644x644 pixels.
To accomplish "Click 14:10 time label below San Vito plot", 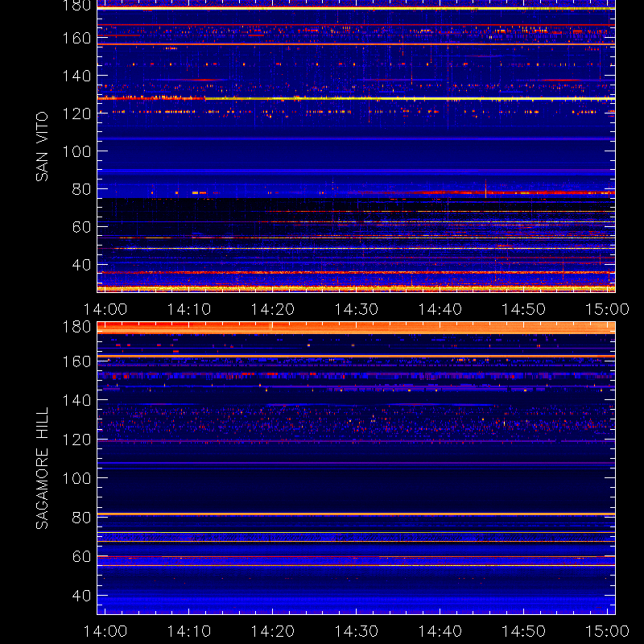I will [189, 309].
